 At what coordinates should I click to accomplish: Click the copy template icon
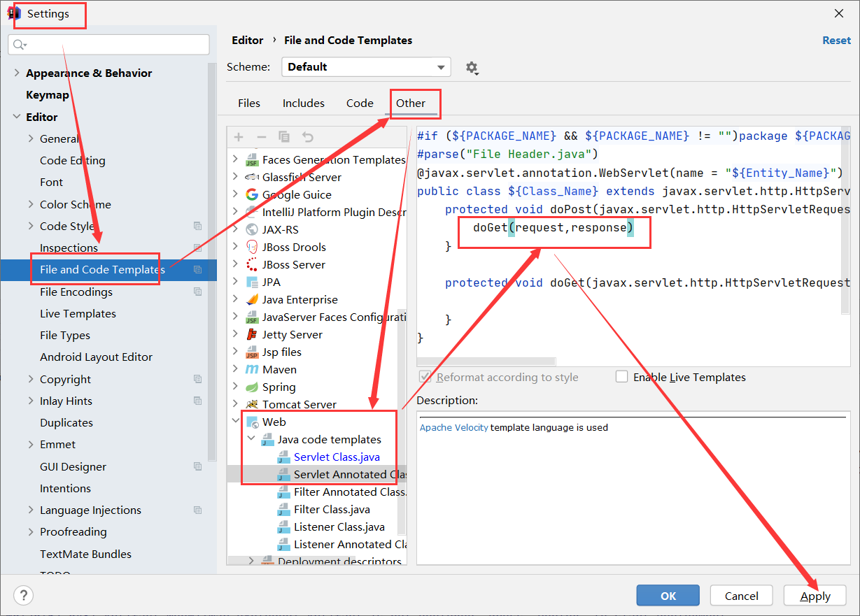click(283, 137)
